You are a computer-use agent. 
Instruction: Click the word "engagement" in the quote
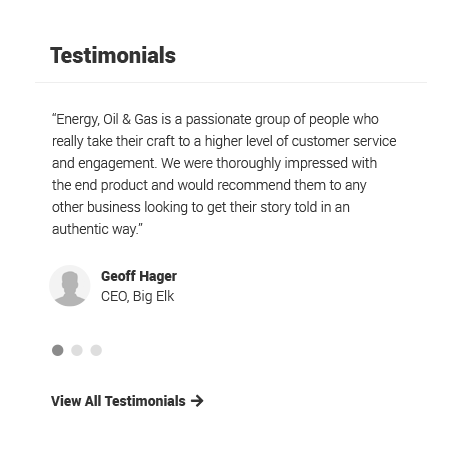(117, 163)
